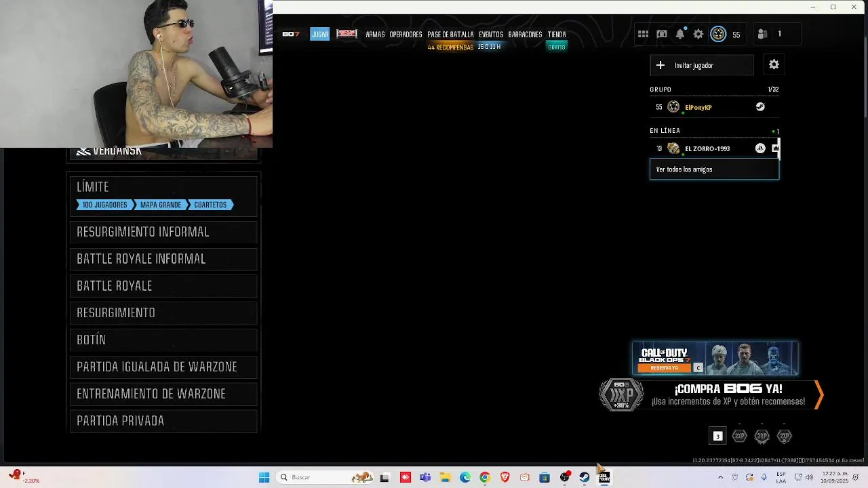Open PASE DE BATALLA tab
The height and width of the screenshot is (488, 868).
tap(450, 35)
